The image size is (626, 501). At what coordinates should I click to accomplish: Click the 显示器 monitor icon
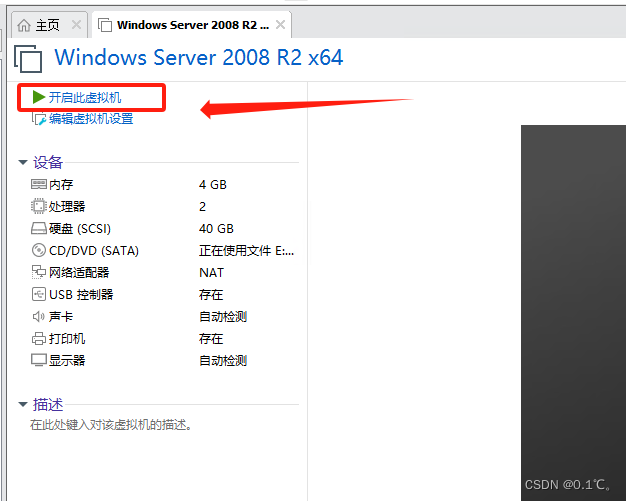pos(39,360)
